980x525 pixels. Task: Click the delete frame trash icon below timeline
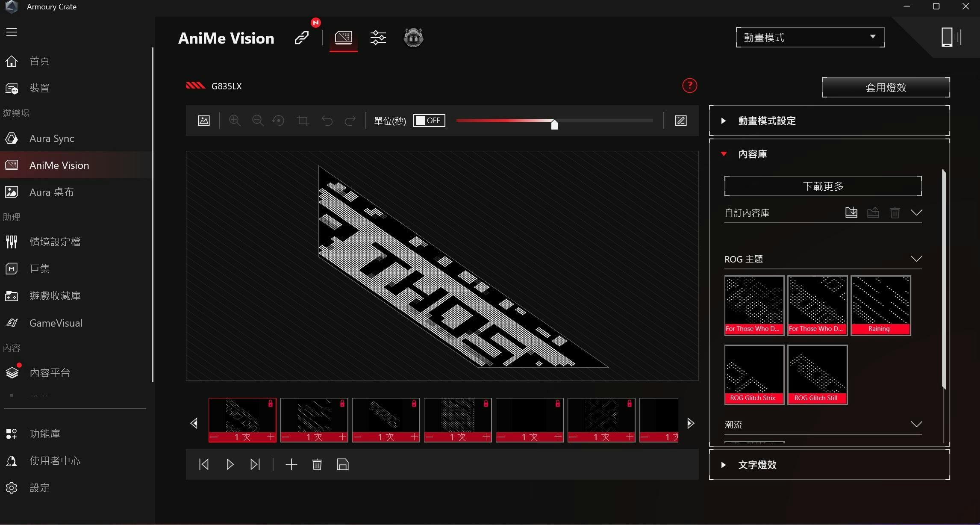click(x=317, y=464)
